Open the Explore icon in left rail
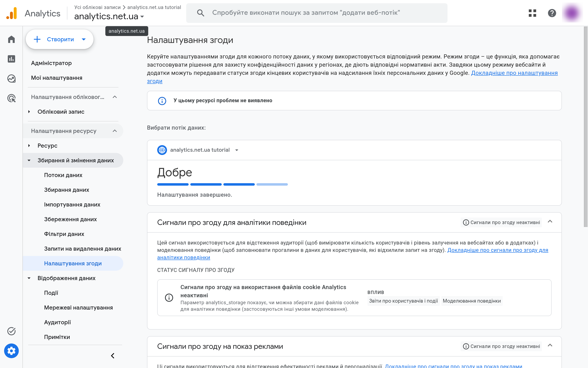The width and height of the screenshot is (588, 368). click(11, 78)
